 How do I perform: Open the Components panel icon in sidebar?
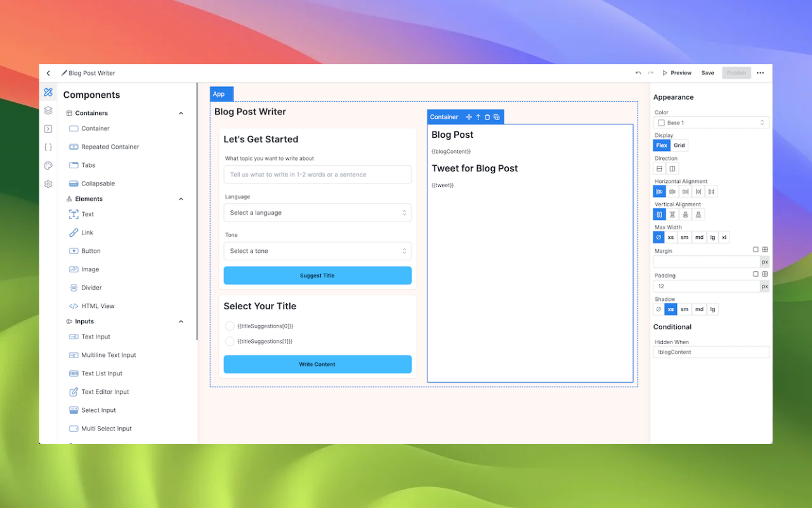[48, 92]
